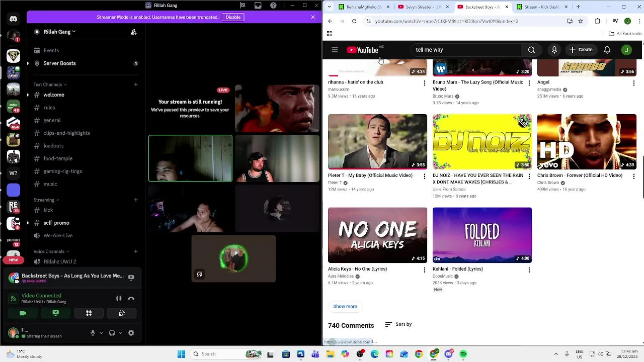Toggle Discord screen share button
The width and height of the screenshot is (644, 362).
(55, 313)
